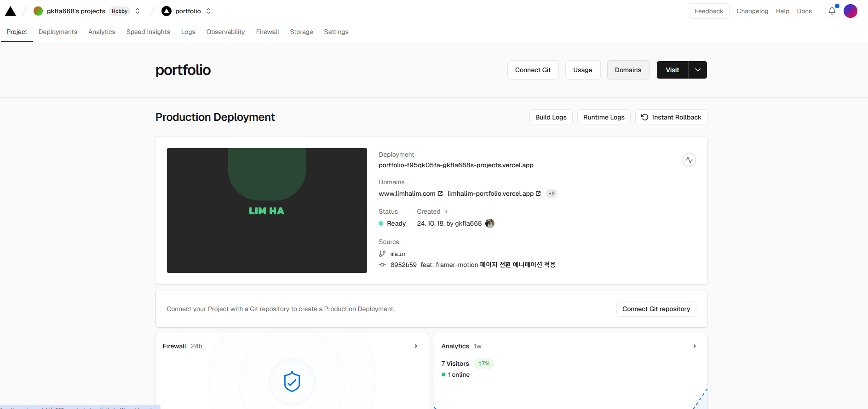Expand the Visit dropdown arrow
The image size is (868, 409).
698,70
